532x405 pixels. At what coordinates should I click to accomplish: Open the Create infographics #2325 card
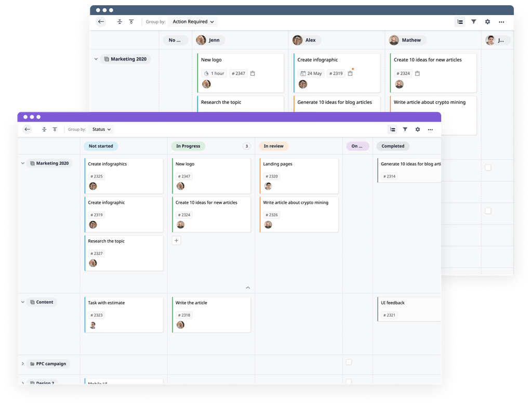[124, 176]
